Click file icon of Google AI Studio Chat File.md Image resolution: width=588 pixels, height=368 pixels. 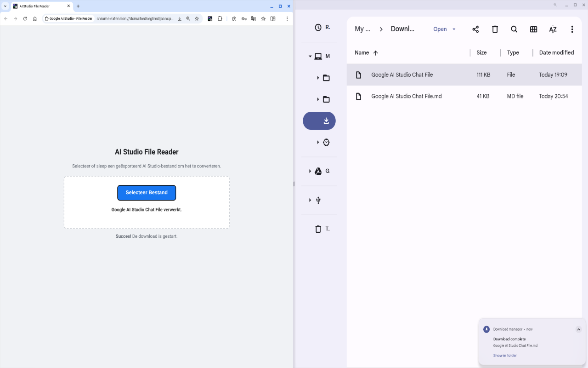(x=359, y=96)
